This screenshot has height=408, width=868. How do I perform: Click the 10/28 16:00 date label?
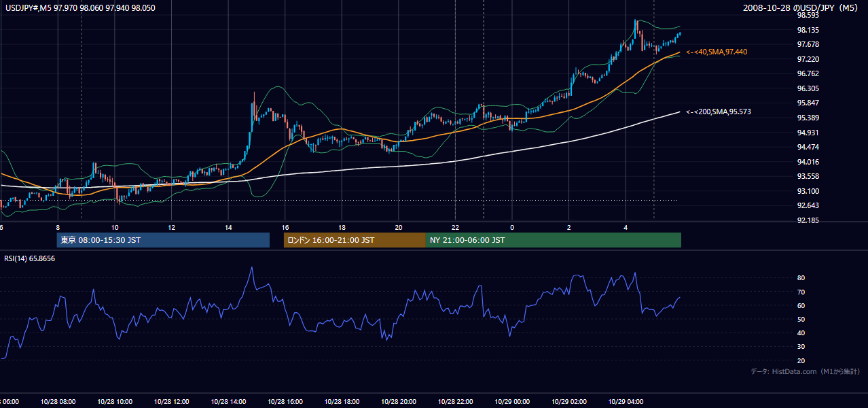click(x=285, y=401)
